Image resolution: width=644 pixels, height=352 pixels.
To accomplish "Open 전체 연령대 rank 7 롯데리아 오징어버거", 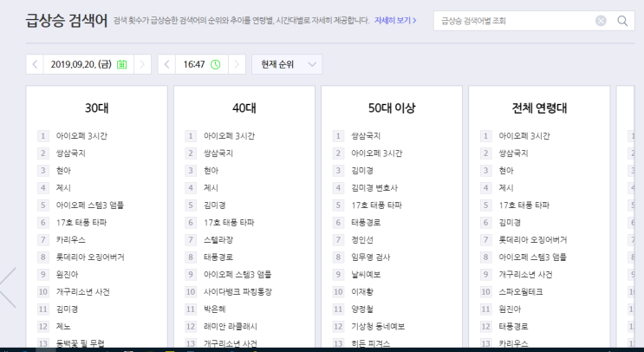I will point(533,239).
